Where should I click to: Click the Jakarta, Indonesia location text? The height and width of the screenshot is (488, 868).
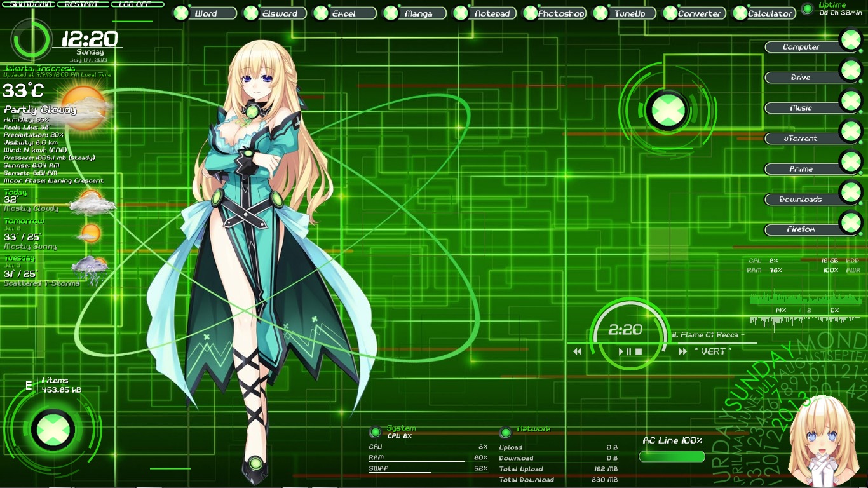point(39,68)
